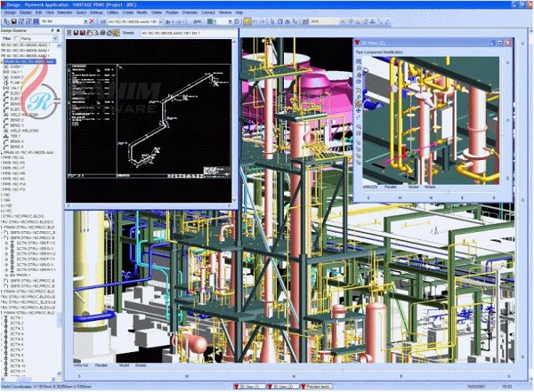Click second red save icon in isometric toolbar

(x=83, y=33)
